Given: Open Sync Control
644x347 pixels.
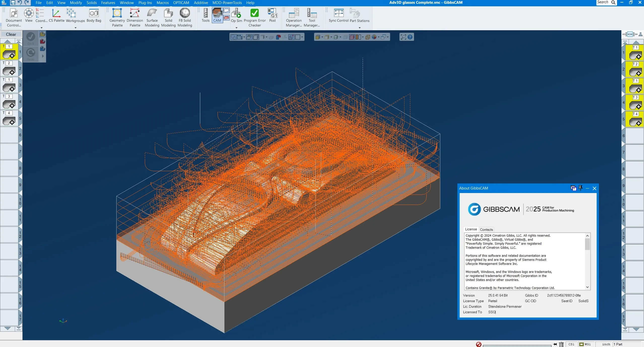Looking at the screenshot, I should pos(338,15).
